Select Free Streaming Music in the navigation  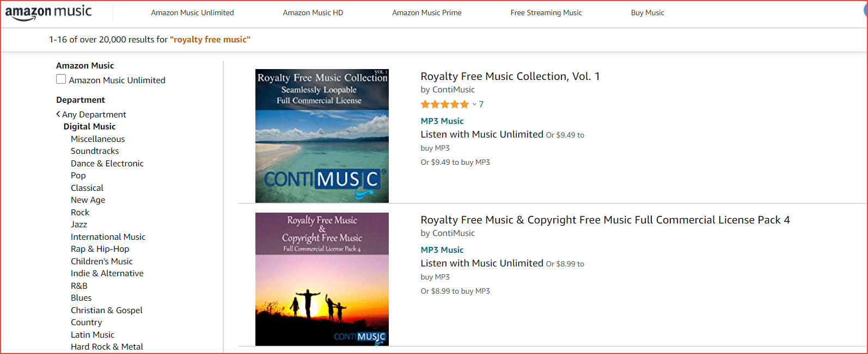pyautogui.click(x=546, y=13)
